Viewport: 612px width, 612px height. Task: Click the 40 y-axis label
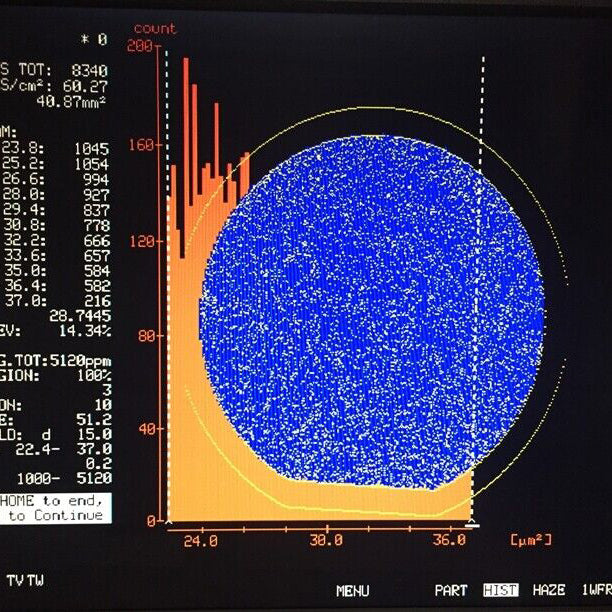(148, 429)
